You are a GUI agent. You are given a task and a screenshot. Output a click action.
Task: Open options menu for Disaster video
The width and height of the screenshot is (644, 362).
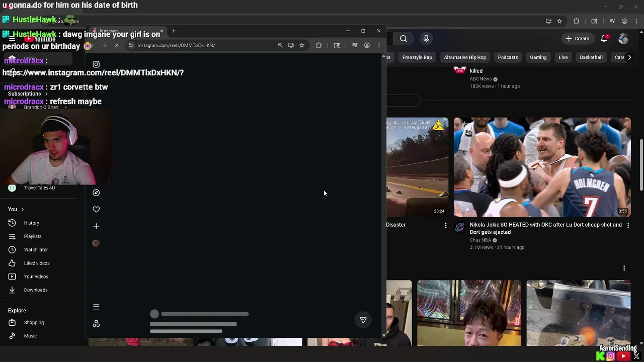tap(445, 225)
